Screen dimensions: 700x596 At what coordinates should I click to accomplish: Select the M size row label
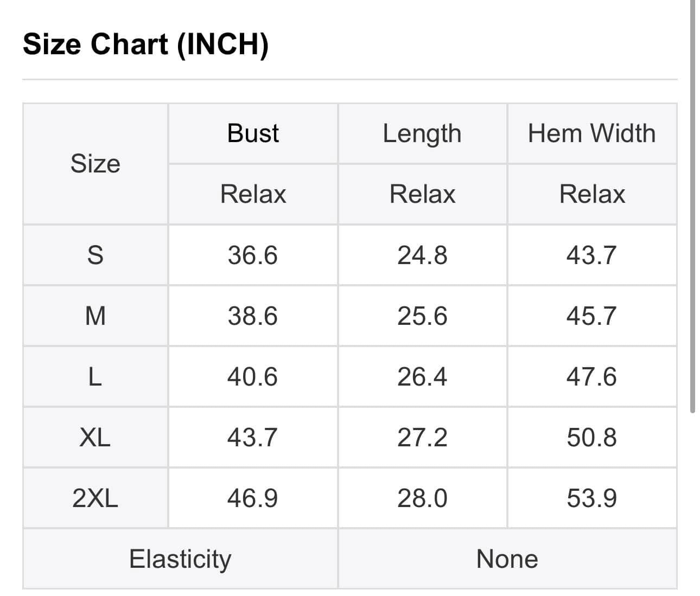(x=96, y=316)
